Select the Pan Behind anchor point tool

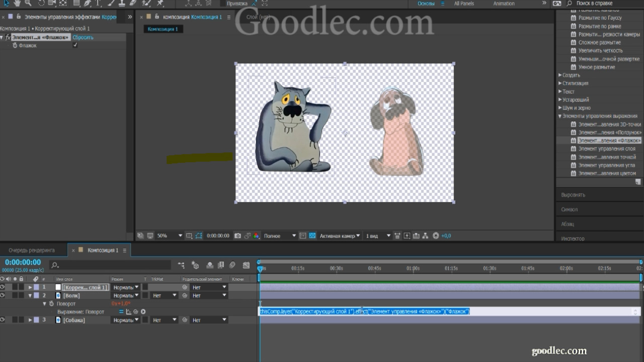click(x=62, y=4)
